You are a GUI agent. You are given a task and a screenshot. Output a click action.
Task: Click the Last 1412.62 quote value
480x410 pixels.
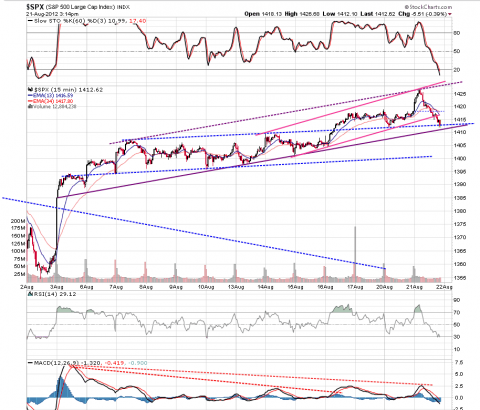[378, 14]
